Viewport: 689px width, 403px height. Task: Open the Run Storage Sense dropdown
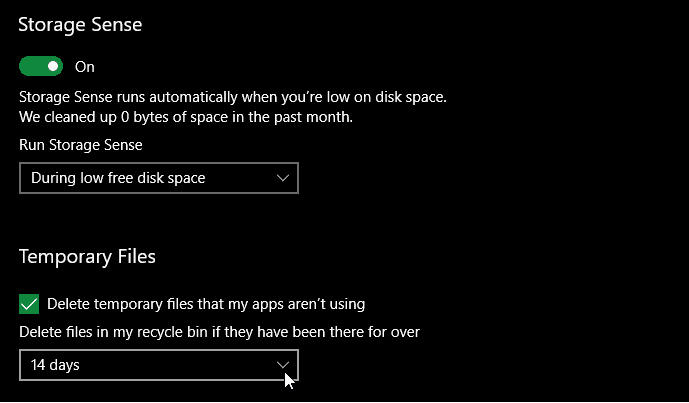[x=159, y=178]
